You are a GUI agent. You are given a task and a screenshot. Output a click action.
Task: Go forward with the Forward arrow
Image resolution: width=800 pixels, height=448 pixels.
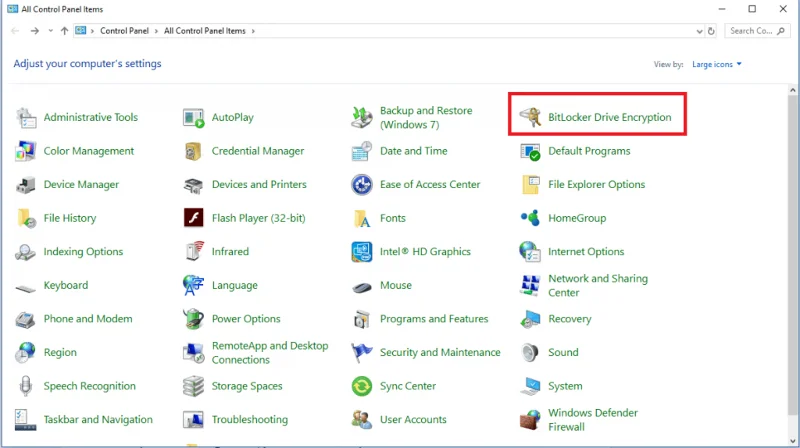tap(35, 31)
